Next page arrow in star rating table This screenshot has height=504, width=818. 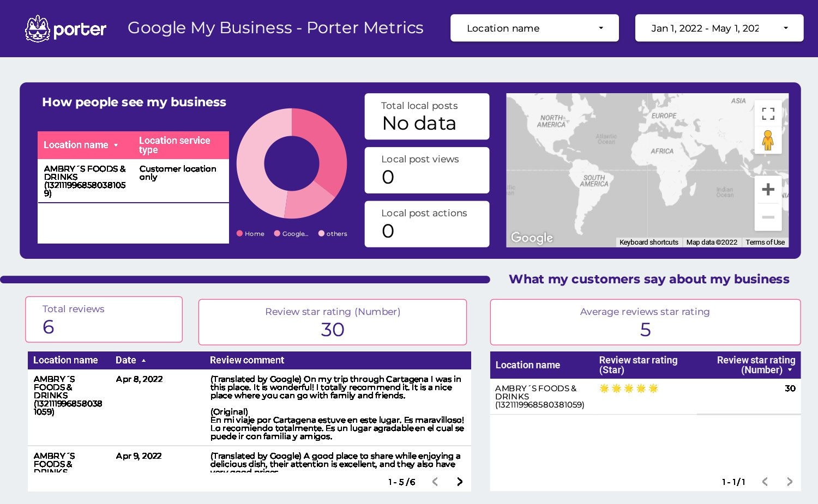point(790,482)
